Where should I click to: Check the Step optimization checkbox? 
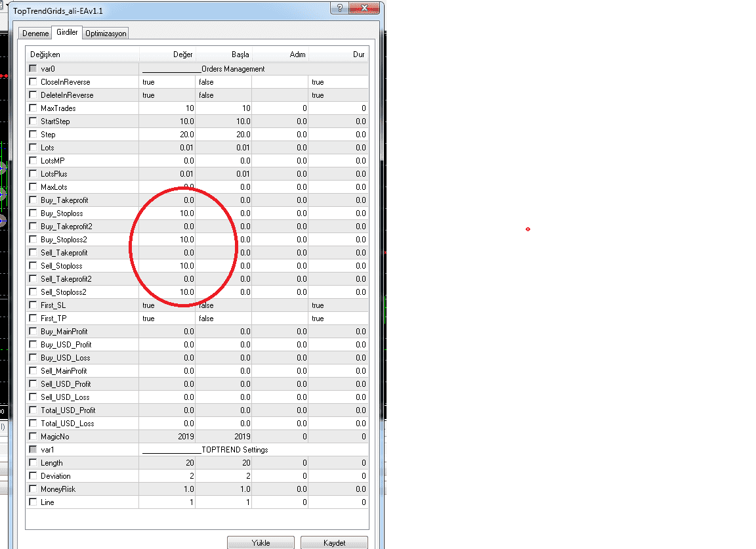[33, 134]
